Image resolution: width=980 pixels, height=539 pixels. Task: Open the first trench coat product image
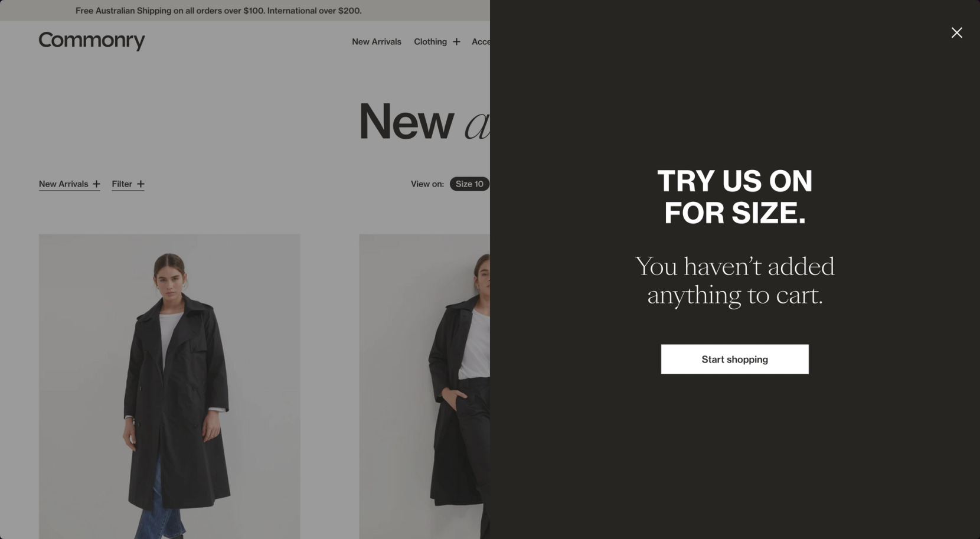(169, 387)
